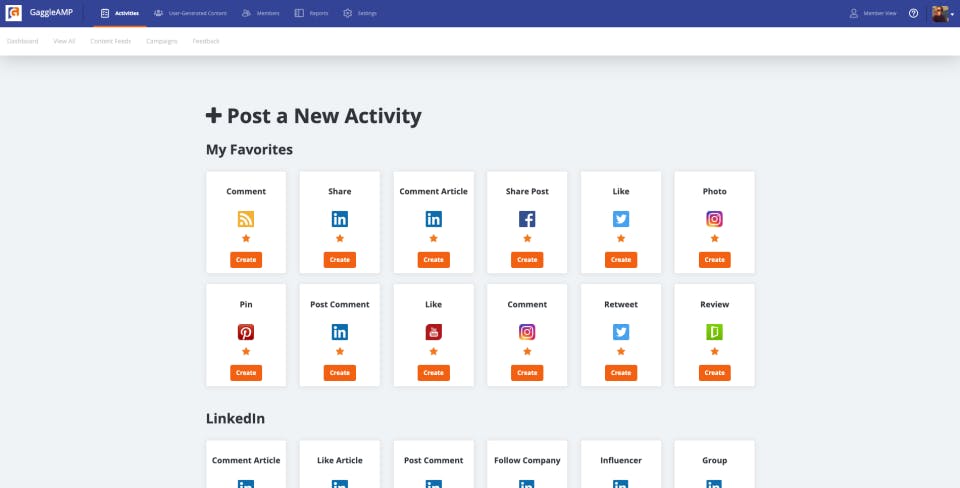This screenshot has width=960, height=488.
Task: Click Create on the LinkedIn Share card
Action: pos(340,260)
